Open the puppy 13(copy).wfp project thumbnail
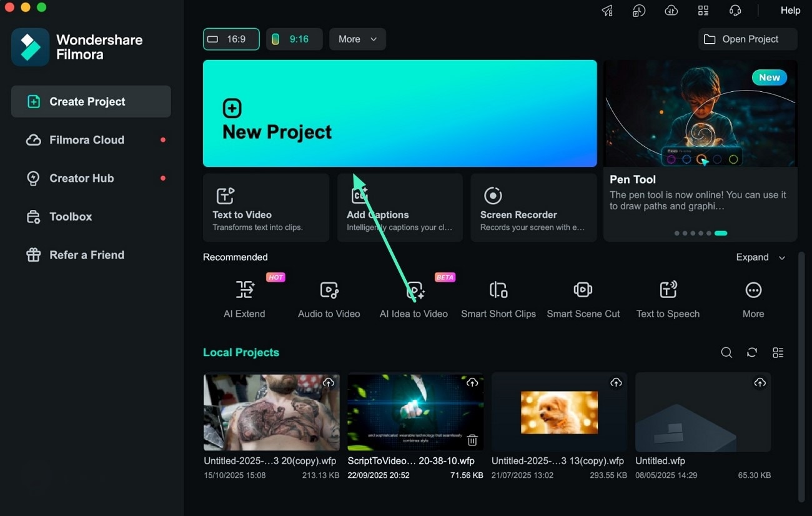Screen dimensions: 812x516 click(x=560, y=412)
